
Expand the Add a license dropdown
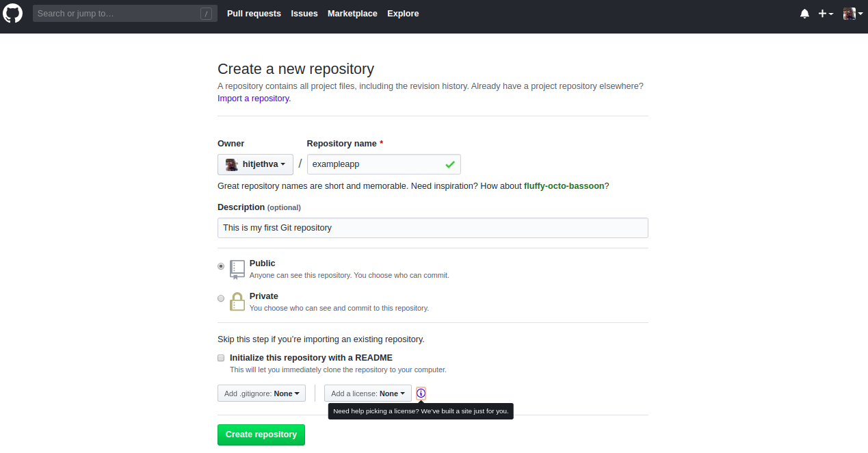[x=368, y=393]
